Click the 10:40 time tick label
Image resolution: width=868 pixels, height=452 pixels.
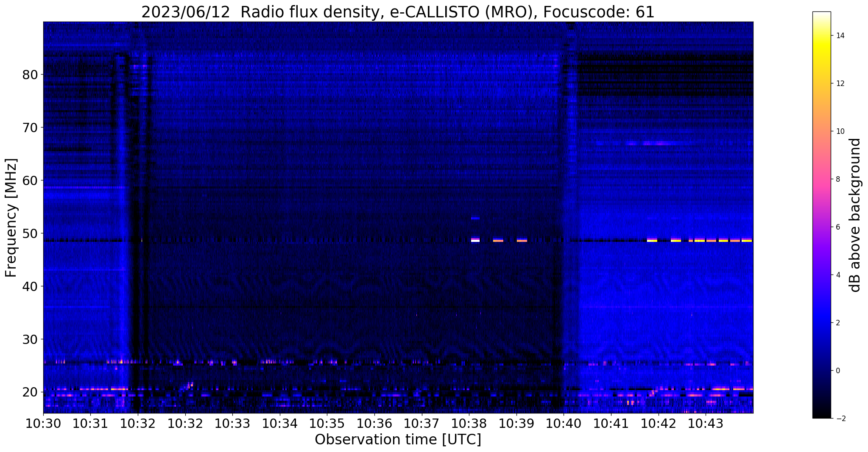tap(564, 423)
